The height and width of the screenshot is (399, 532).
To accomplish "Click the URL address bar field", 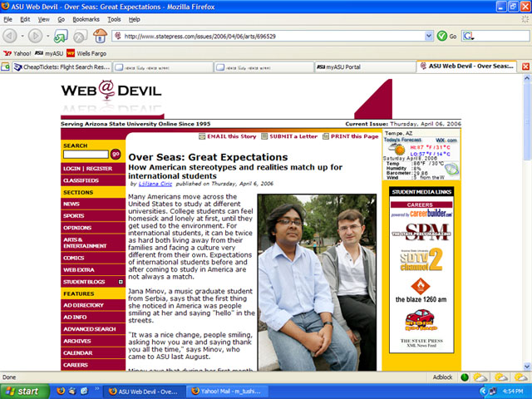I will 273,36.
